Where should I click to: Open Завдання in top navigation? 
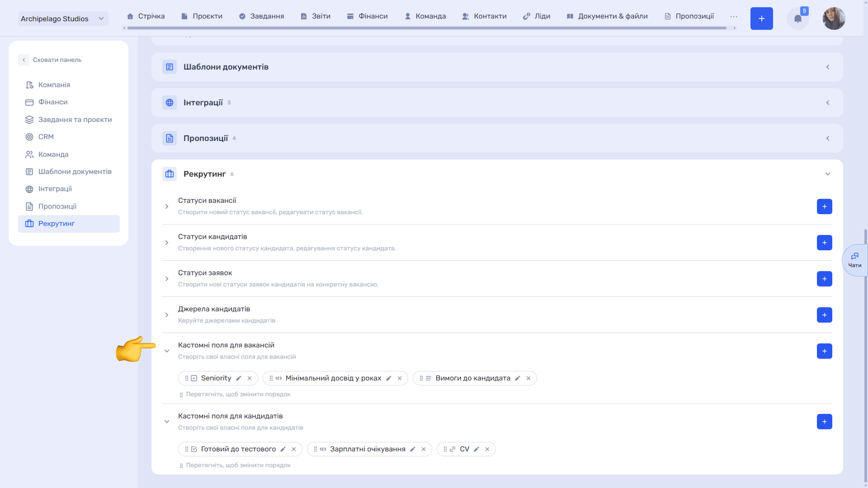(x=262, y=16)
